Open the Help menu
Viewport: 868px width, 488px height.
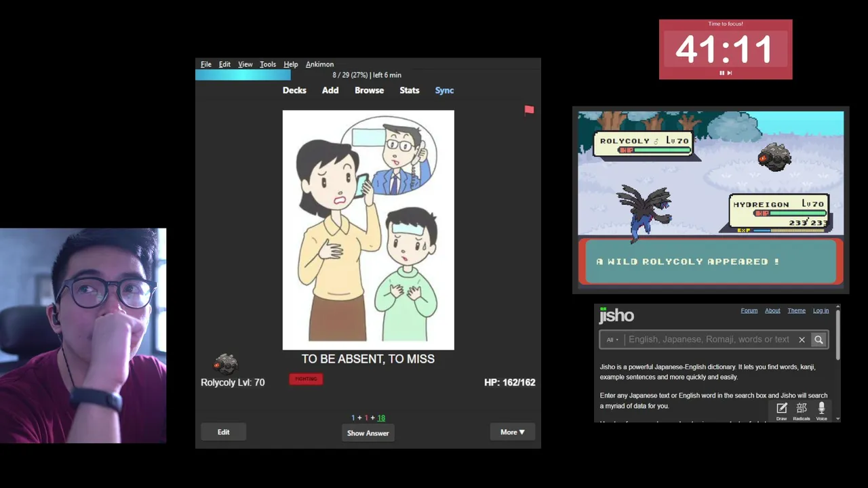pyautogui.click(x=291, y=64)
